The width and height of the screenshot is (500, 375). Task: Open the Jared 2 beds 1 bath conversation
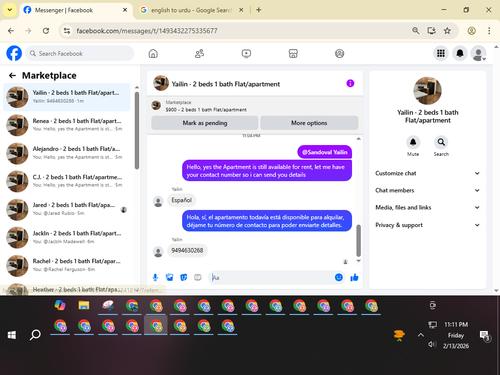[67, 209]
